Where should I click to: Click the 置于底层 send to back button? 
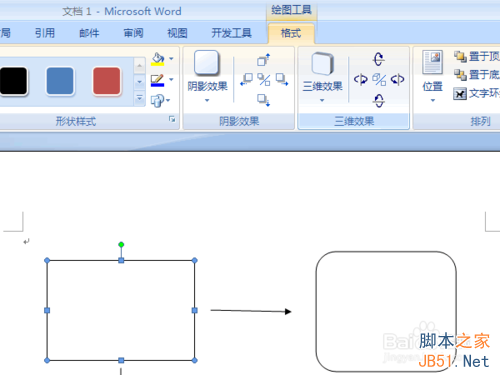[x=477, y=75]
